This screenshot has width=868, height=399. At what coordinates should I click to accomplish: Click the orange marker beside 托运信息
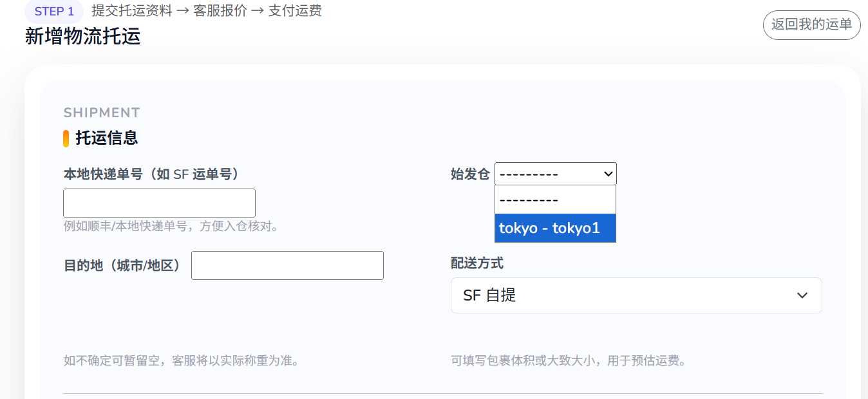(x=65, y=138)
